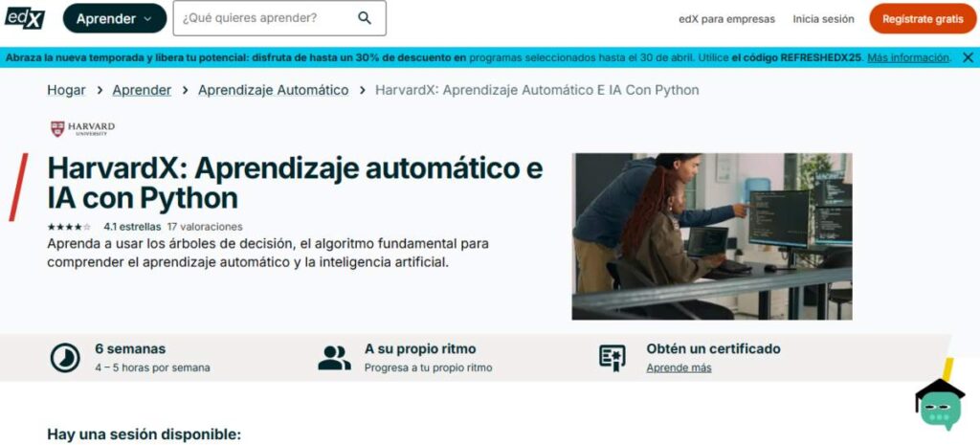Open Más información in promo banner
980x445 pixels.
[x=909, y=57]
